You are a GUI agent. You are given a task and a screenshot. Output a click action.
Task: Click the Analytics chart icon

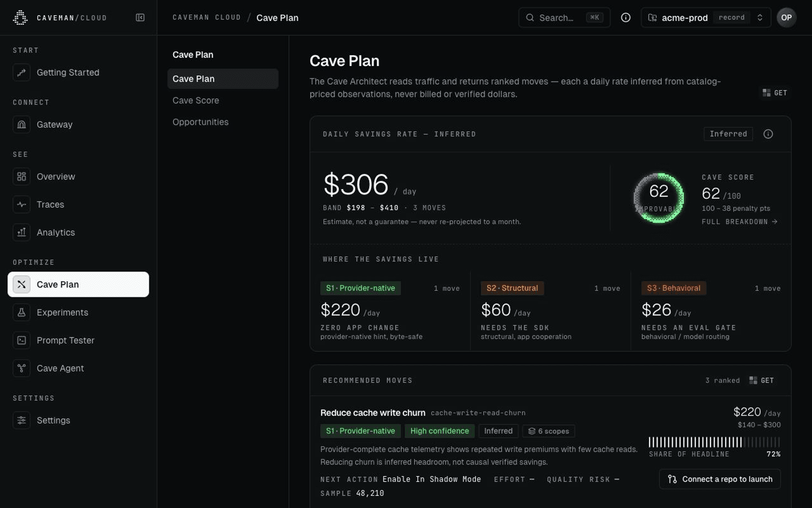click(21, 232)
